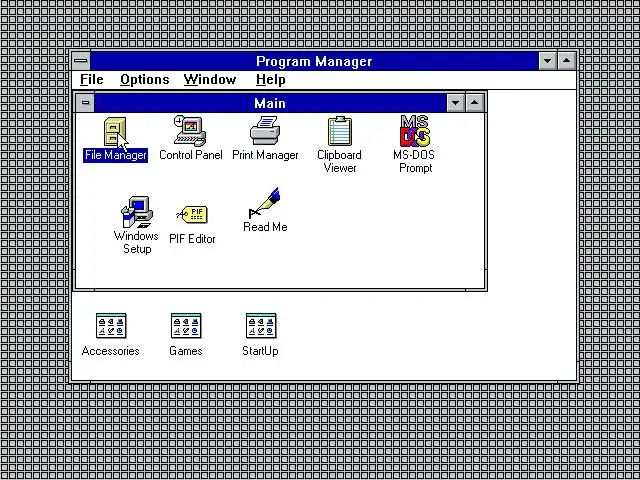Select the Clipboard Viewer icon
Screen dimensions: 640x480
point(340,131)
